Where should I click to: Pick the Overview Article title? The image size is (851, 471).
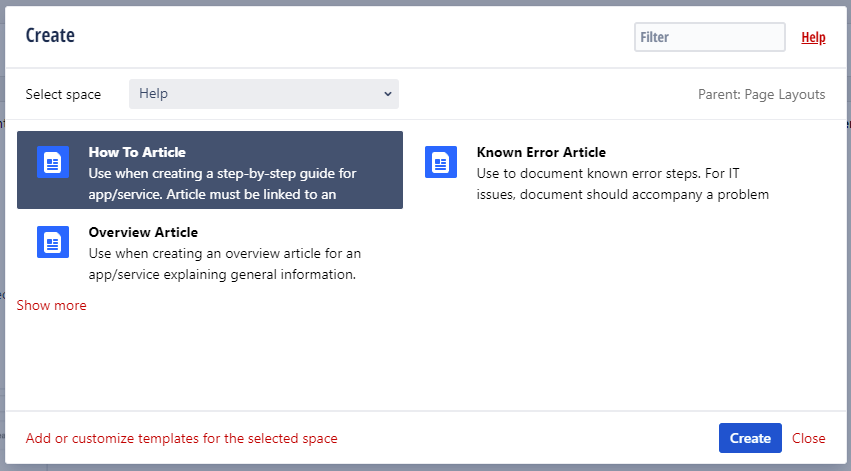(143, 232)
